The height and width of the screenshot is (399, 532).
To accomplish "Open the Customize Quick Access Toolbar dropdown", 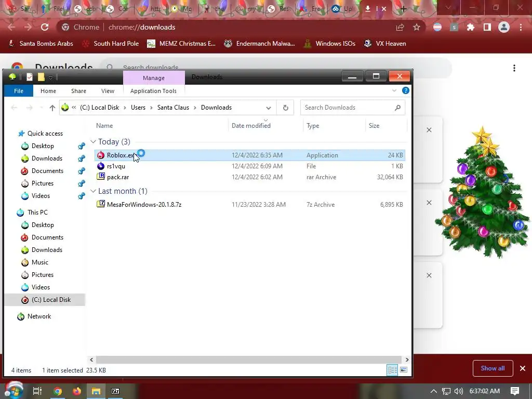I will pos(50,78).
